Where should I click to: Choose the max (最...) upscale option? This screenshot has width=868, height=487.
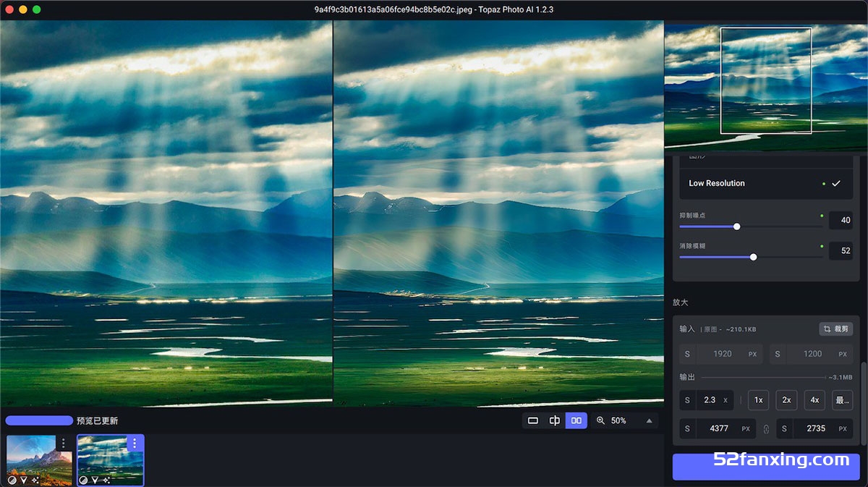click(842, 400)
